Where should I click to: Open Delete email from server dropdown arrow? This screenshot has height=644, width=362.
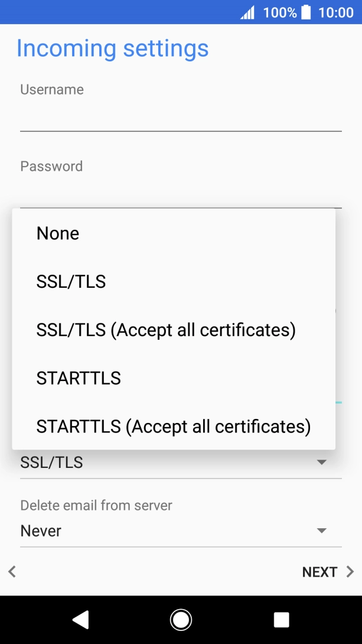pos(322,531)
